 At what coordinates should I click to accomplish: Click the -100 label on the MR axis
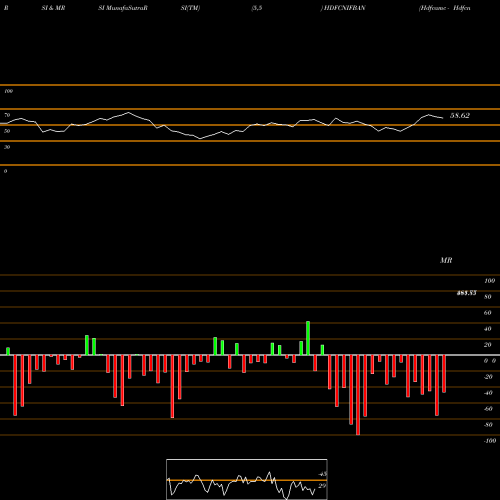click(x=490, y=441)
